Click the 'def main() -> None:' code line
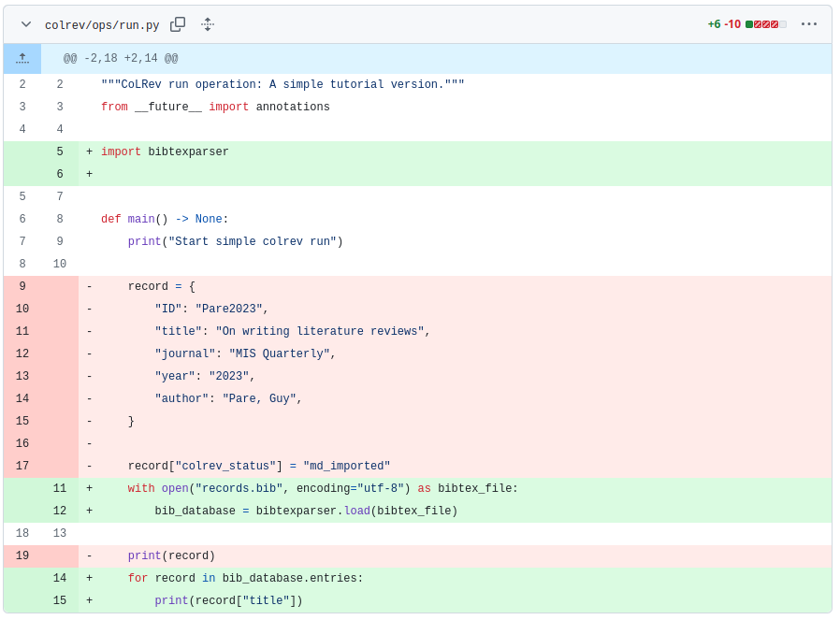Screen dimensions: 840x620 point(165,220)
